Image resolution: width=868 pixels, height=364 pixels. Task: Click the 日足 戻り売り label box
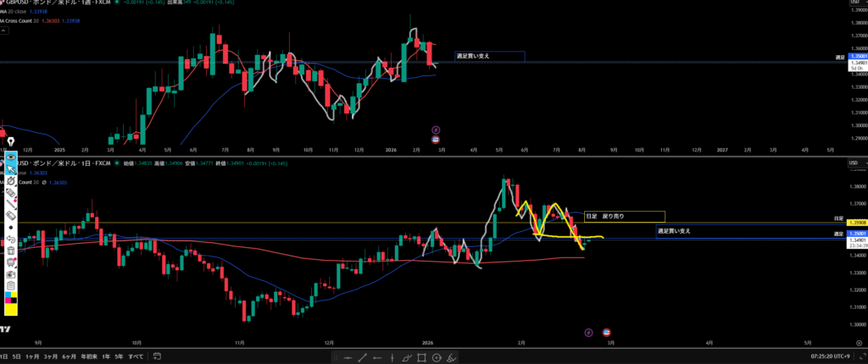(624, 217)
